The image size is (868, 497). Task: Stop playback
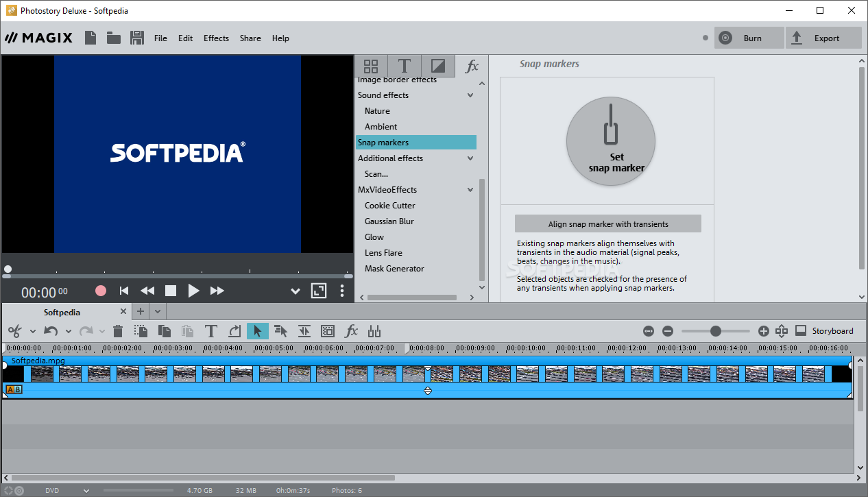click(x=171, y=291)
